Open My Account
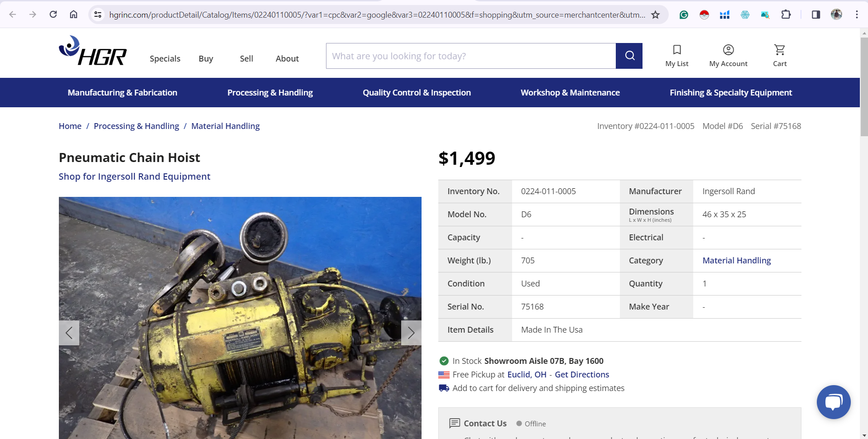Screen dimensions: 868x439 [x=728, y=56]
